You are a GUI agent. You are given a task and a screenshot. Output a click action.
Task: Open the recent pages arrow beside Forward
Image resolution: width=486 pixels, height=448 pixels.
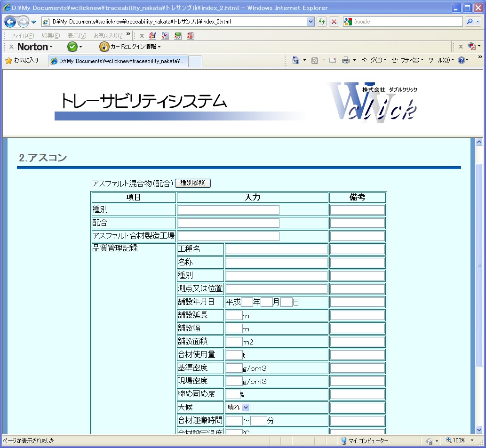coord(33,22)
